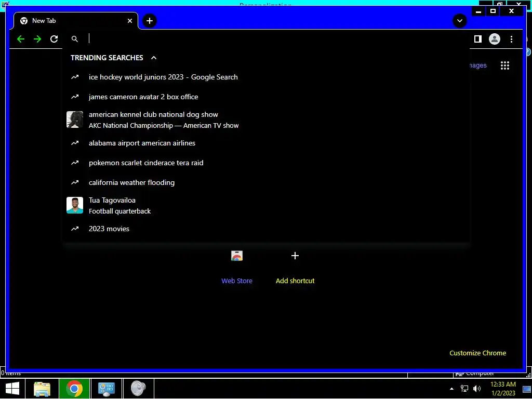Select california weather flooding suggestion
The height and width of the screenshot is (399, 532).
(x=267, y=182)
